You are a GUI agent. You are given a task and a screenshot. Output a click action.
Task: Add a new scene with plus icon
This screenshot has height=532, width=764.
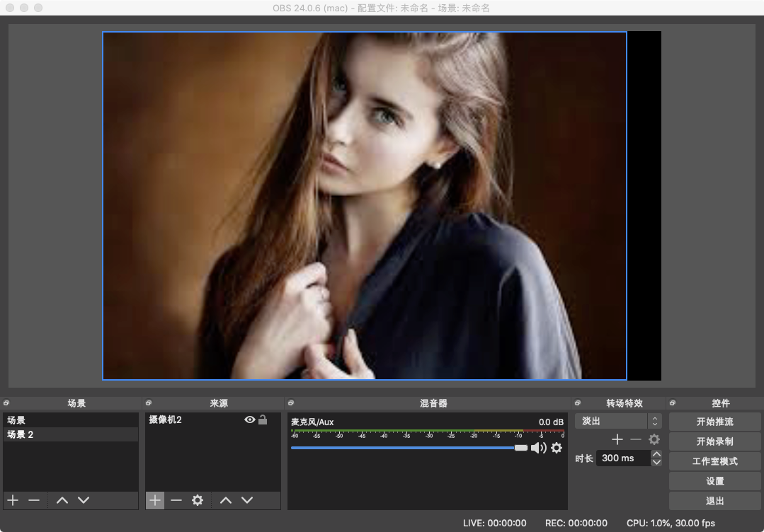(x=13, y=500)
